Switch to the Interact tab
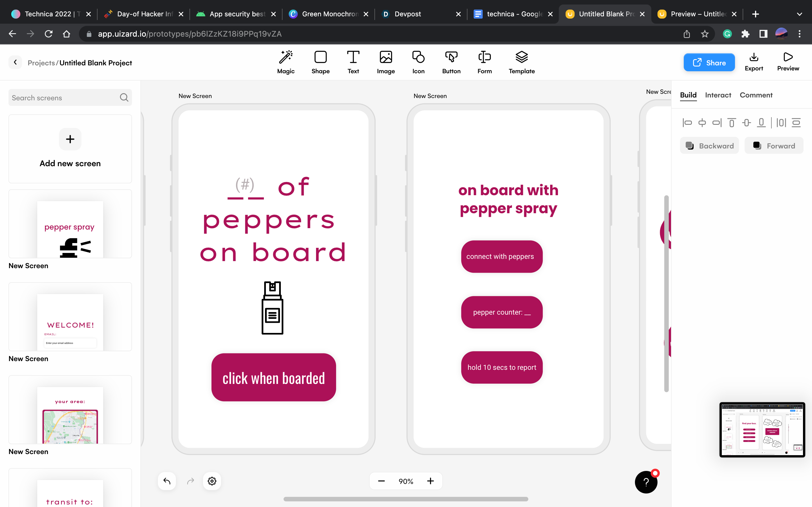The image size is (812, 507). pyautogui.click(x=718, y=95)
